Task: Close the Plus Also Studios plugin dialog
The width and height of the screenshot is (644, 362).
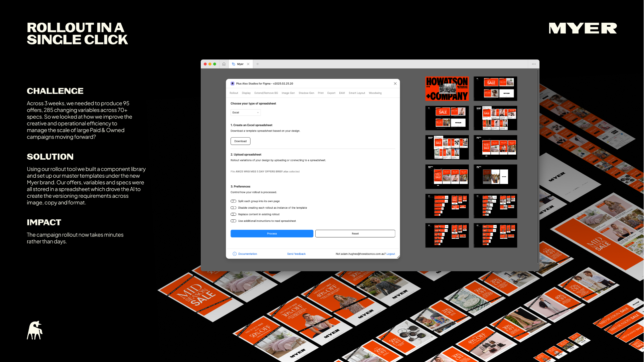Action: click(395, 83)
